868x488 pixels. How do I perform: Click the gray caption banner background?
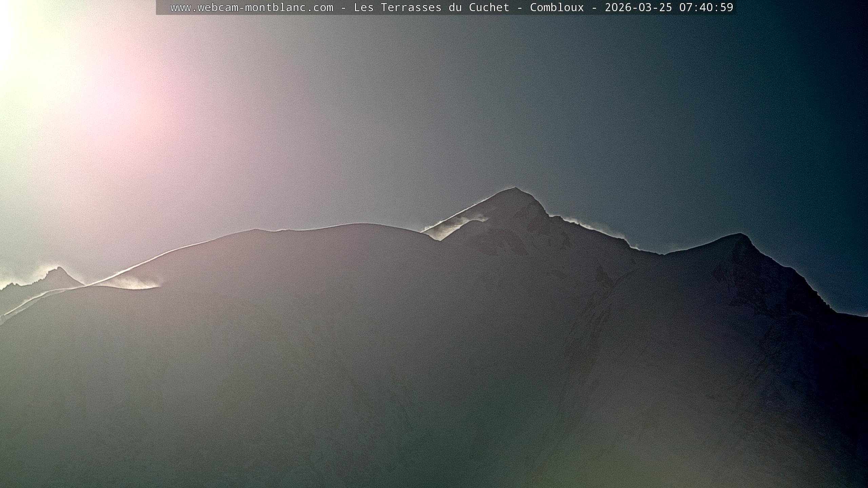[x=163, y=7]
